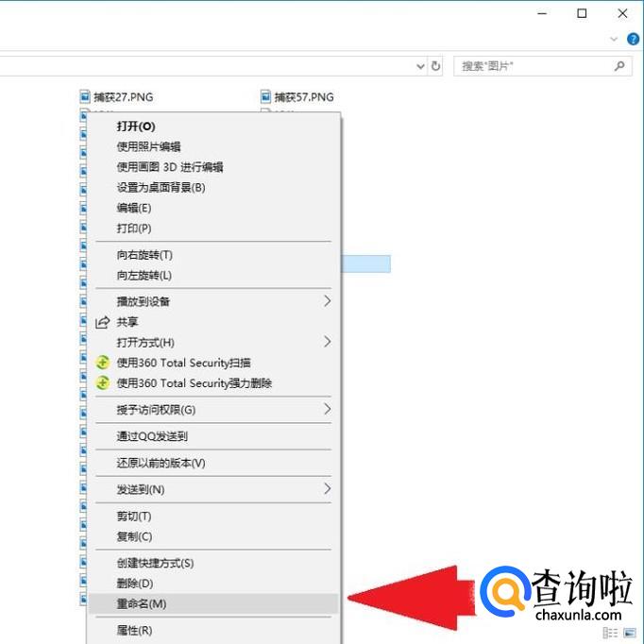Image resolution: width=644 pixels, height=644 pixels.
Task: Click 360 icon next to 强力删除 entry
Action: click(102, 382)
